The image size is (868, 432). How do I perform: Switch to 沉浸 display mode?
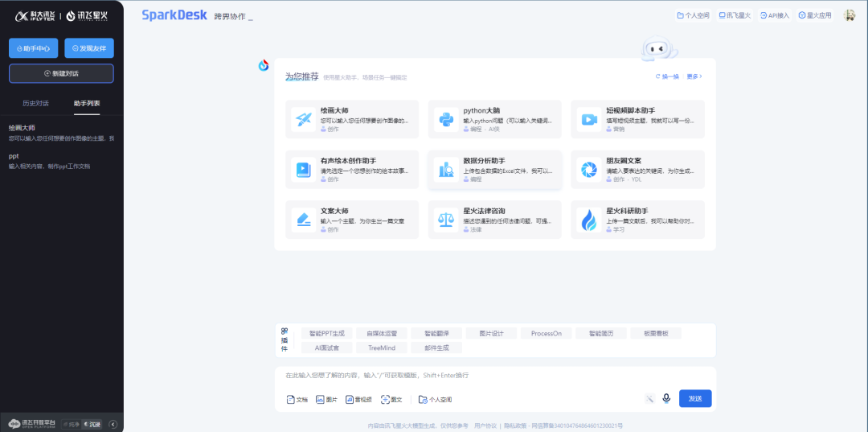click(93, 424)
